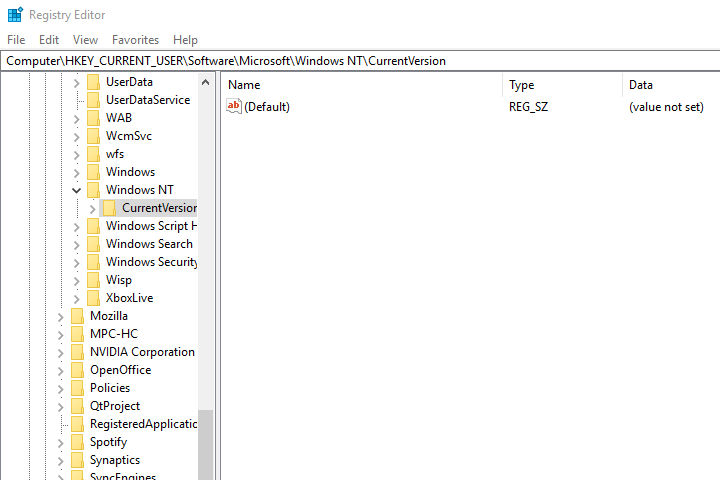Expand the MPC-HC key arrow
The image size is (720, 480).
pos(61,334)
